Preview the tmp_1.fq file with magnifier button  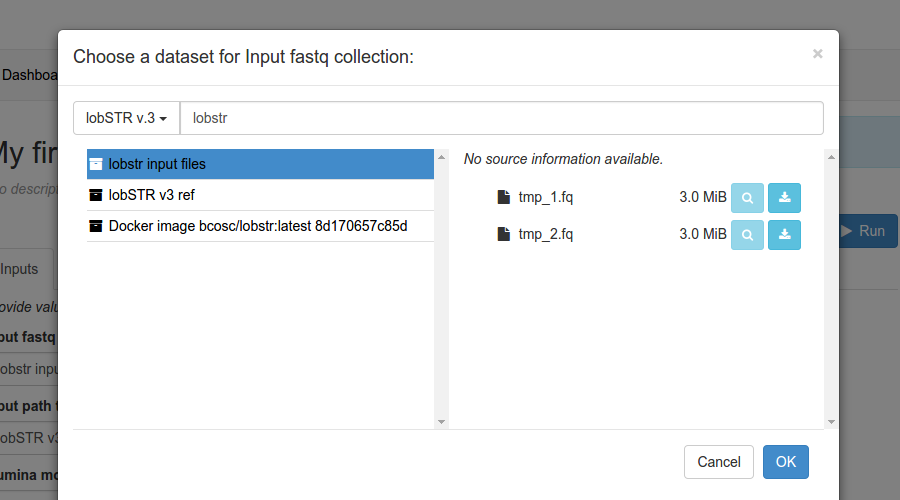point(747,198)
